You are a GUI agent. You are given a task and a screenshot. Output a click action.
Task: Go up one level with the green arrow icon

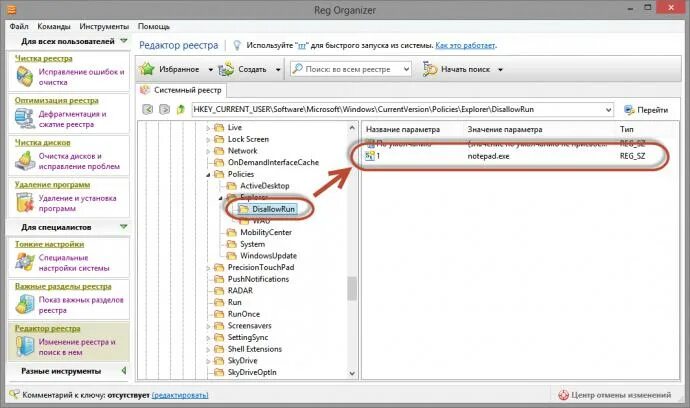coord(180,109)
